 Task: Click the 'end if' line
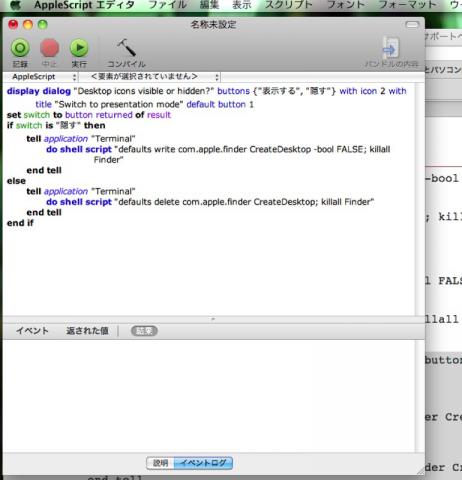pos(20,223)
